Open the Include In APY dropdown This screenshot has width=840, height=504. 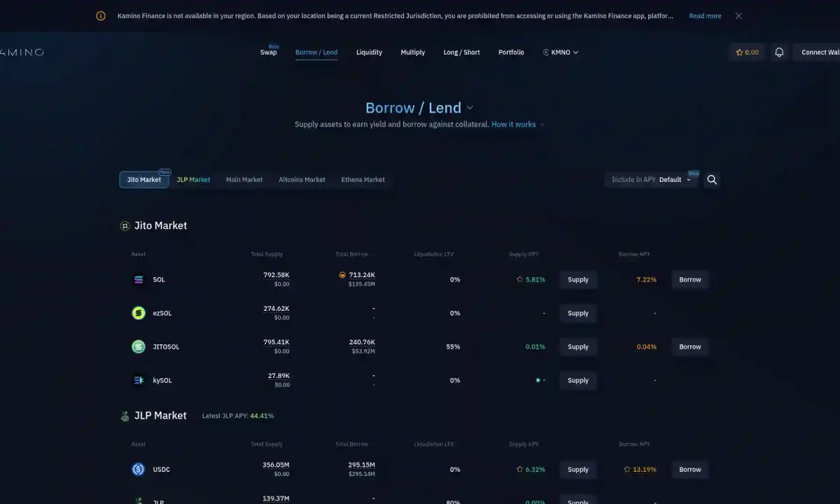pyautogui.click(x=651, y=180)
